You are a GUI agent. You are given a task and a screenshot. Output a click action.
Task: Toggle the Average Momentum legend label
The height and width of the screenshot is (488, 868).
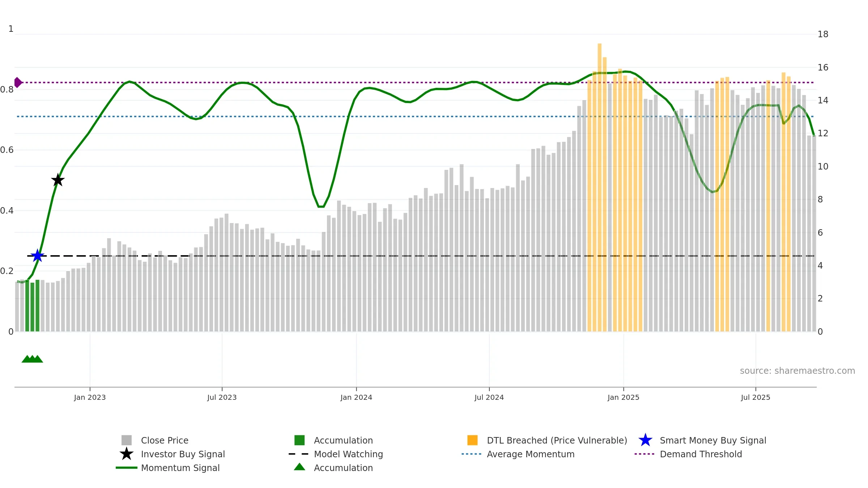(531, 454)
